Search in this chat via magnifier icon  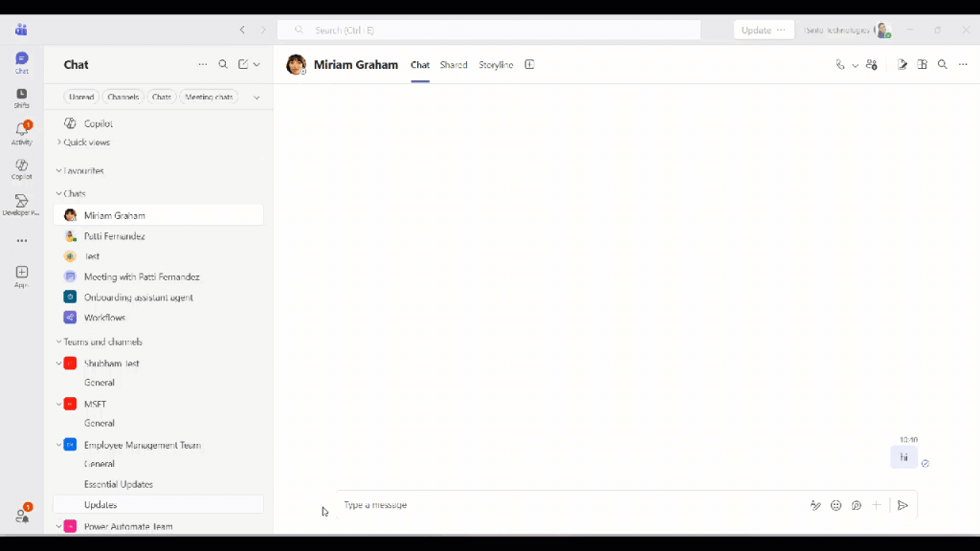943,64
